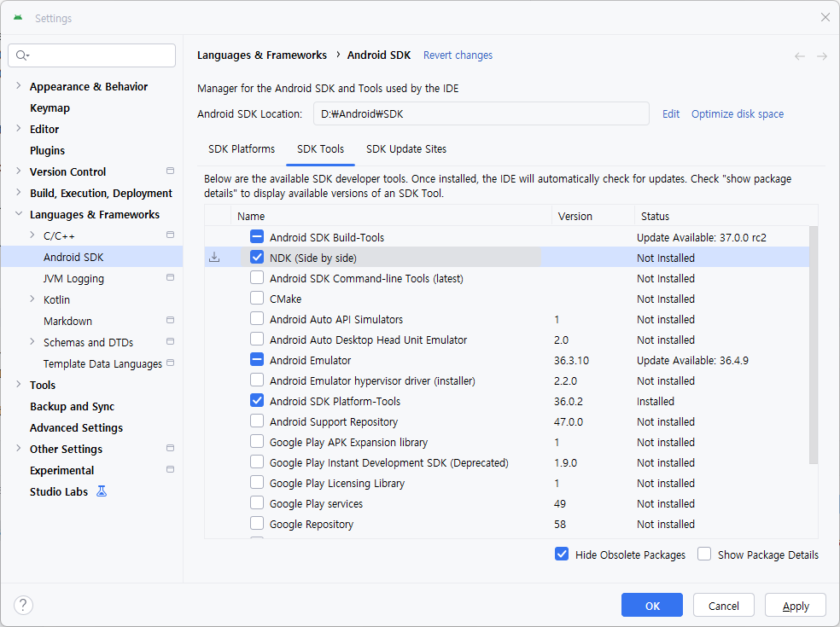
Task: Click the Name column header
Action: (391, 216)
